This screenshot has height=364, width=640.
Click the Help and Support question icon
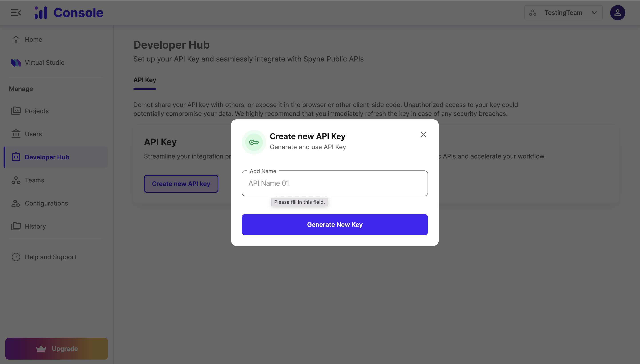point(16,257)
